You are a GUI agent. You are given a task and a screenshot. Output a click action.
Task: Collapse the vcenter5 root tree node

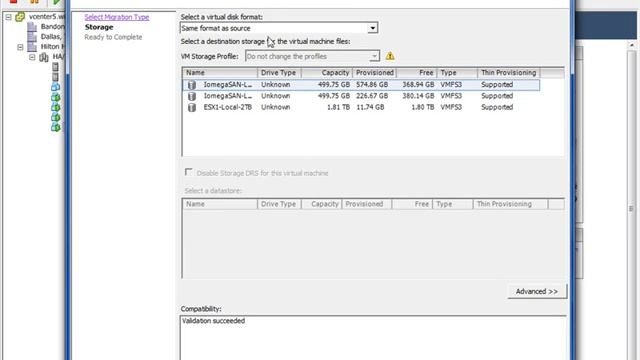pos(8,17)
